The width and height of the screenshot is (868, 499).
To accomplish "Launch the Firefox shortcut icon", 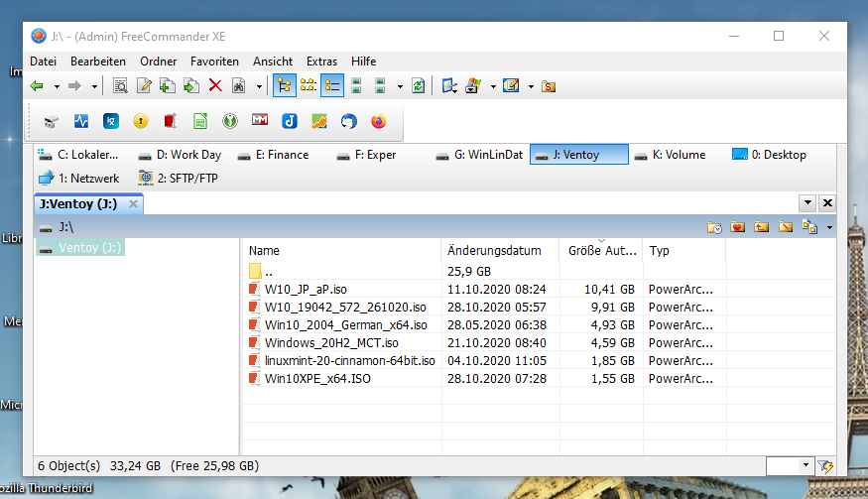I will point(379,121).
